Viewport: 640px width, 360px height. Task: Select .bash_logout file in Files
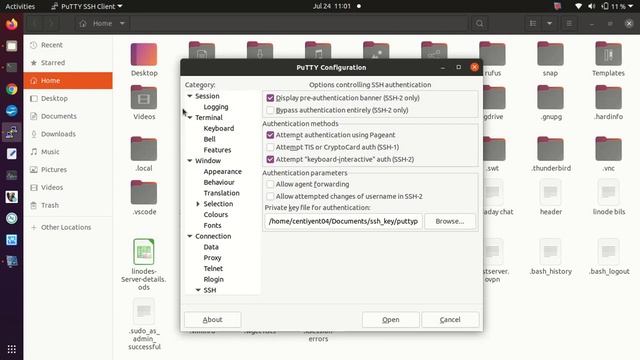608,257
